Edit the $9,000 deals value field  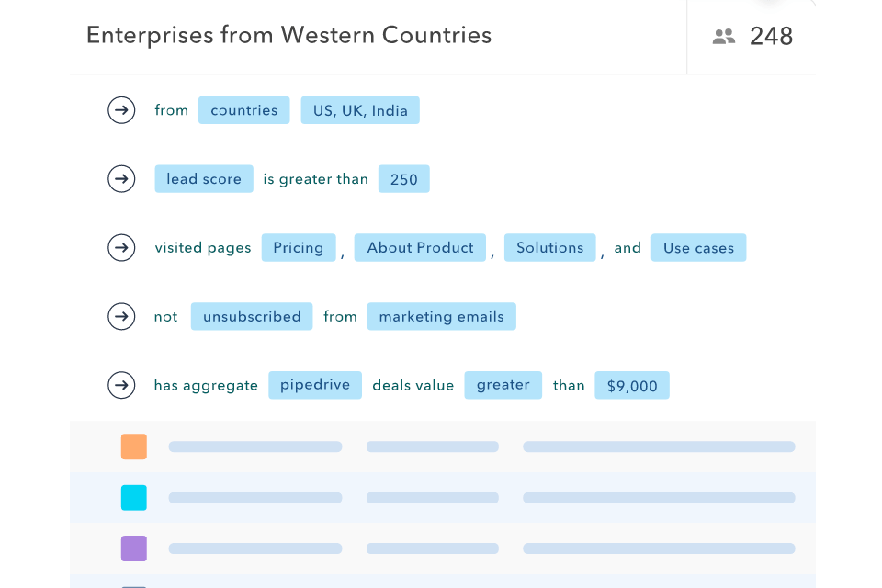point(632,386)
